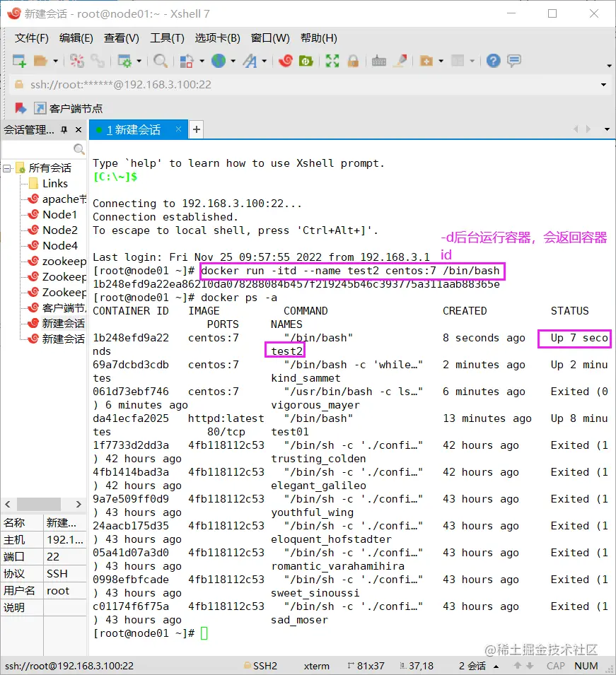The image size is (616, 675).
Task: Open dropdown arrow next to folder icon
Action: tap(56, 61)
